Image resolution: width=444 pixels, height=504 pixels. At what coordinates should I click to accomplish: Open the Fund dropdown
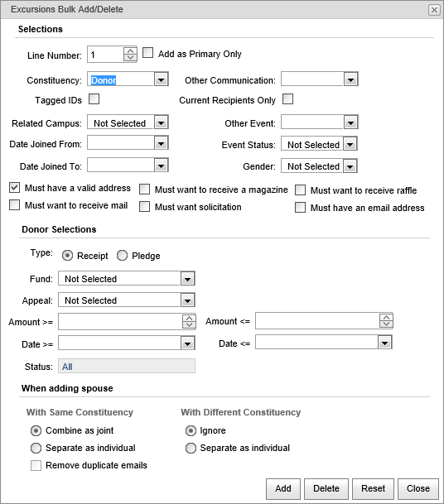pos(187,279)
